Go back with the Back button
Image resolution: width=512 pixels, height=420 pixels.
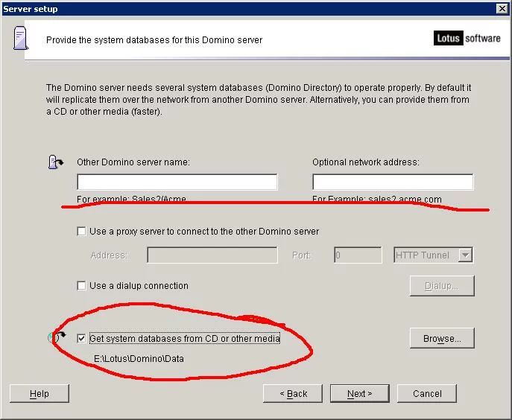[293, 393]
